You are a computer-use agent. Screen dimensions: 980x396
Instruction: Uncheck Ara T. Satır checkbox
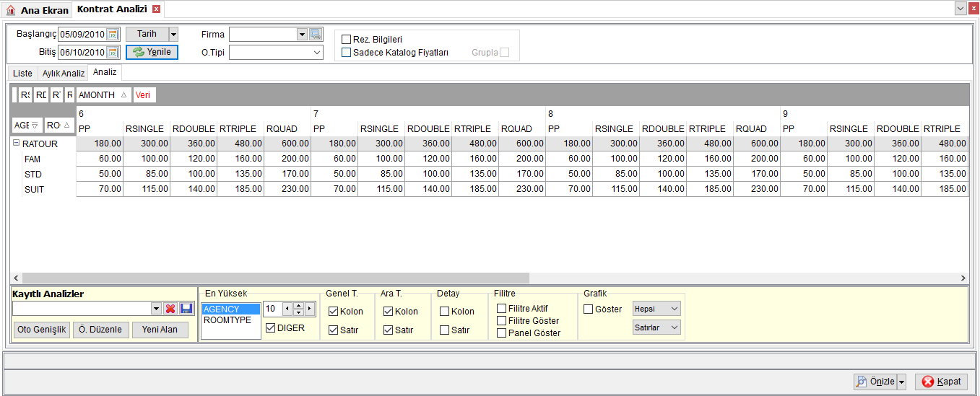coord(388,330)
